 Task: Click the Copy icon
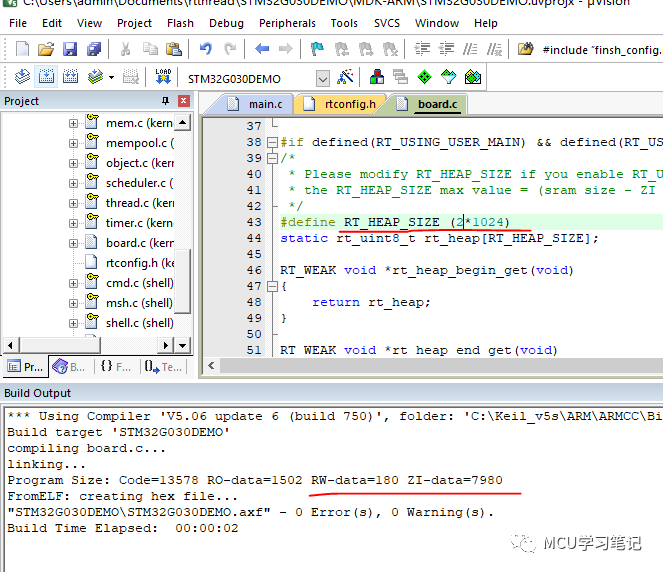(x=150, y=49)
